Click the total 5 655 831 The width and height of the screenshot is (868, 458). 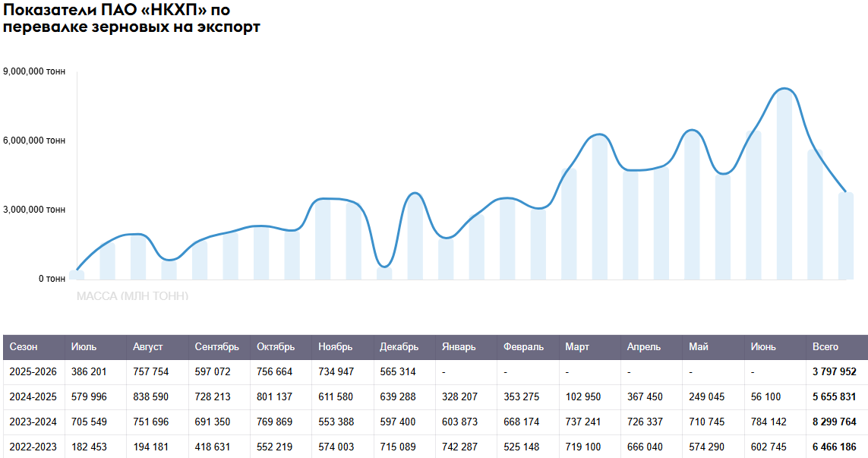835,396
